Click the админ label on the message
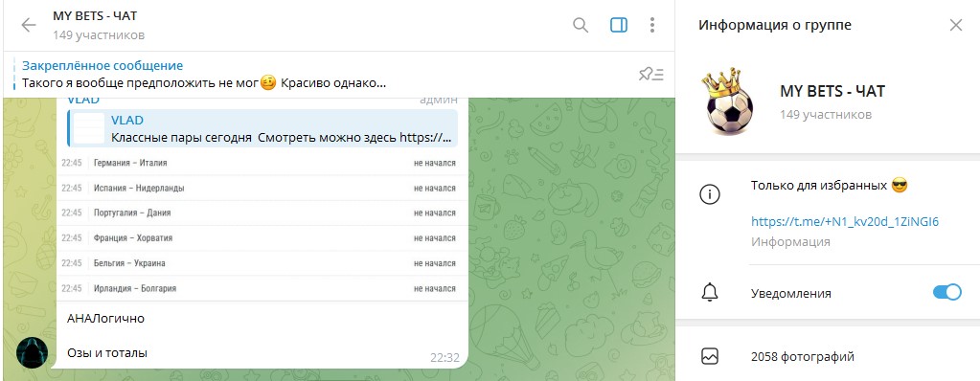980x381 pixels. click(438, 100)
